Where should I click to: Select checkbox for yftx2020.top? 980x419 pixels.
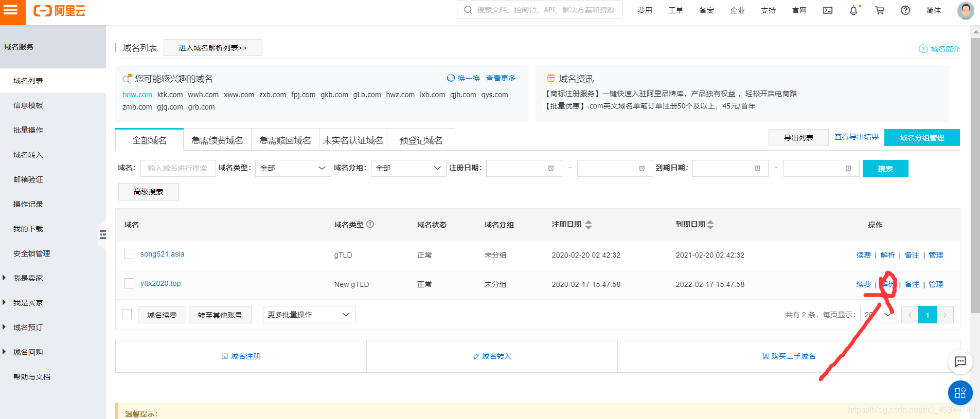point(129,283)
